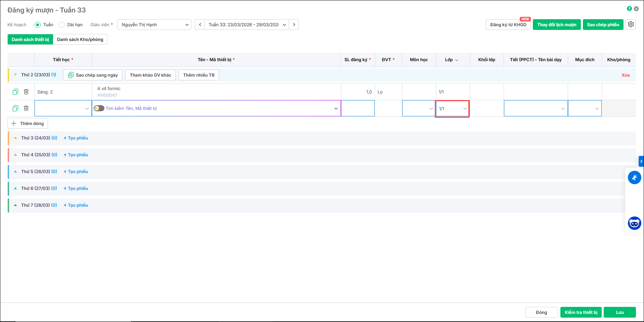Open the Tuần 33 week selector dropdown
The image size is (644, 322).
pos(247,25)
